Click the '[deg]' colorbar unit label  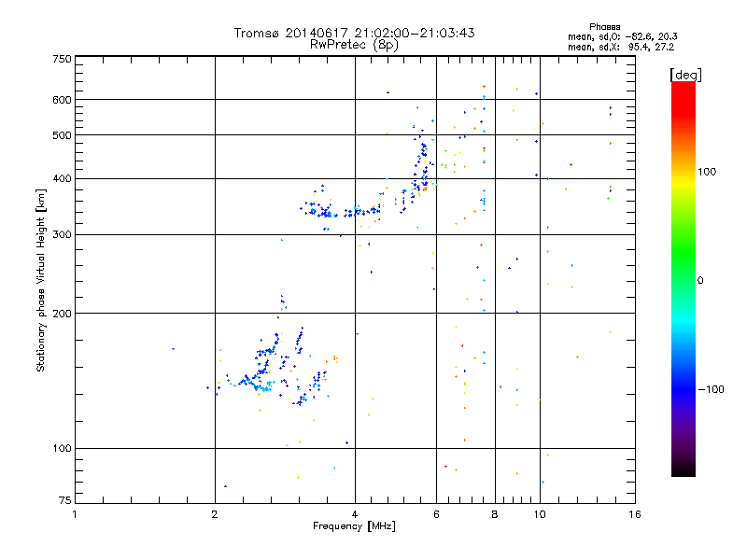click(x=685, y=75)
